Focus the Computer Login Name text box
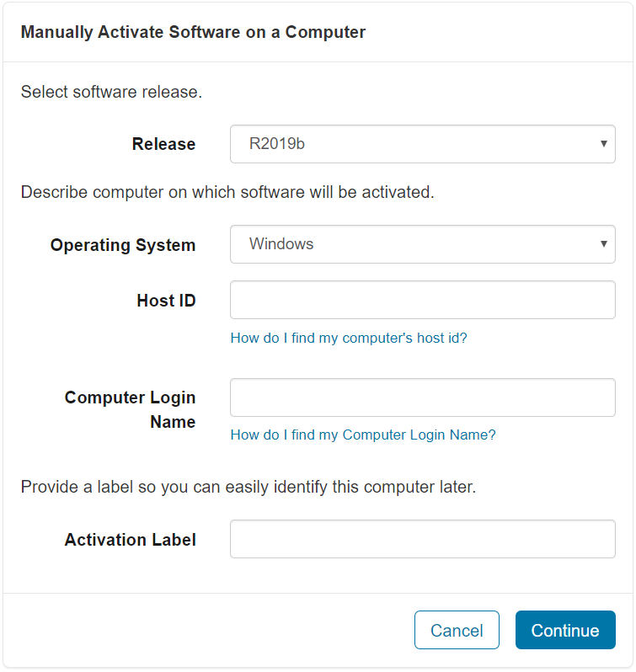This screenshot has width=636, height=672. pyautogui.click(x=423, y=397)
